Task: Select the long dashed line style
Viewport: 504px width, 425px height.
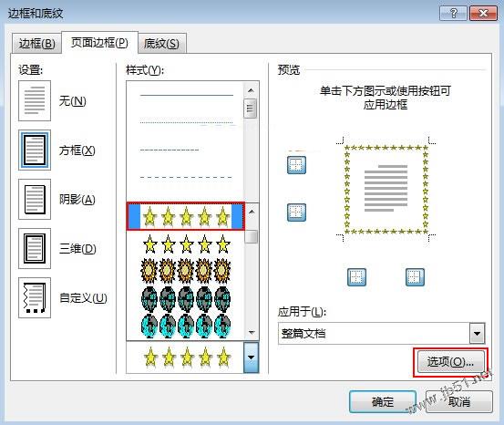Action: [187, 177]
